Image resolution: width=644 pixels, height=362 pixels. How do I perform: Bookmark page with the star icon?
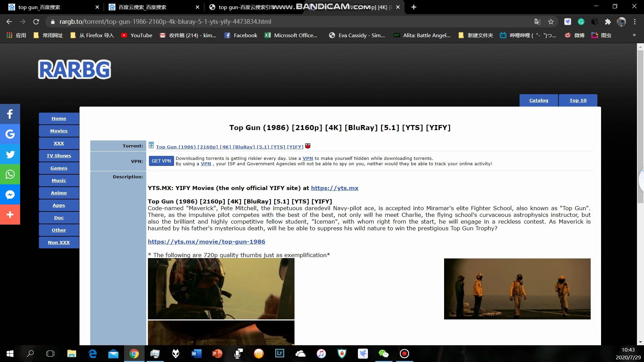coord(551,22)
